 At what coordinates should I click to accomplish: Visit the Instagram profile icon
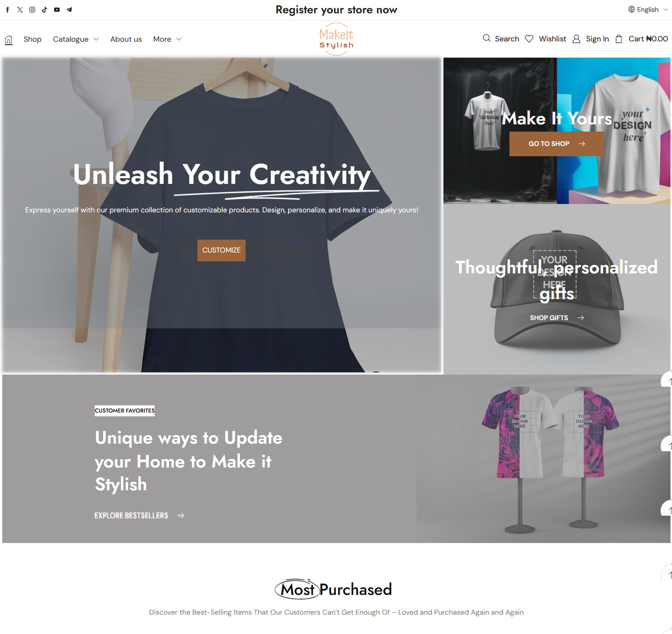pyautogui.click(x=32, y=10)
